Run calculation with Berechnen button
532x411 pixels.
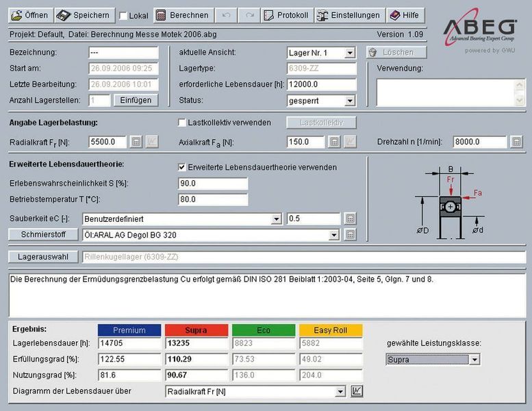[x=183, y=15]
